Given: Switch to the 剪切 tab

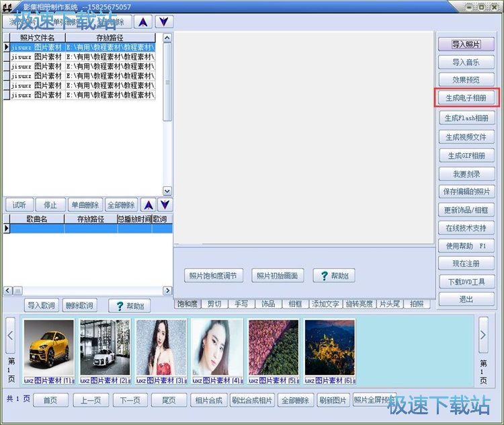Looking at the screenshot, I should click(214, 304).
